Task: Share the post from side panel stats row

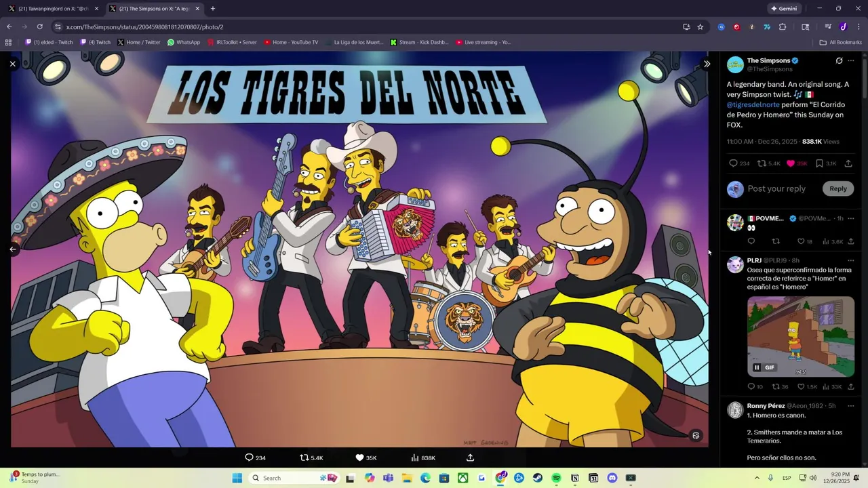Action: click(848, 163)
